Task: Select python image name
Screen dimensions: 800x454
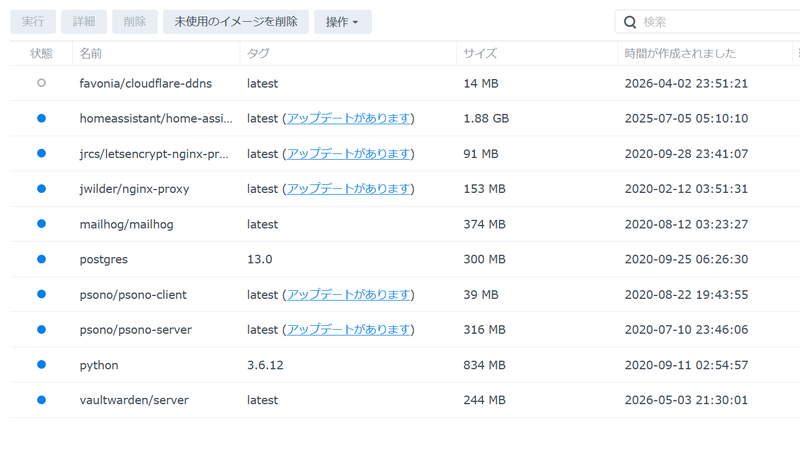Action: tap(98, 365)
